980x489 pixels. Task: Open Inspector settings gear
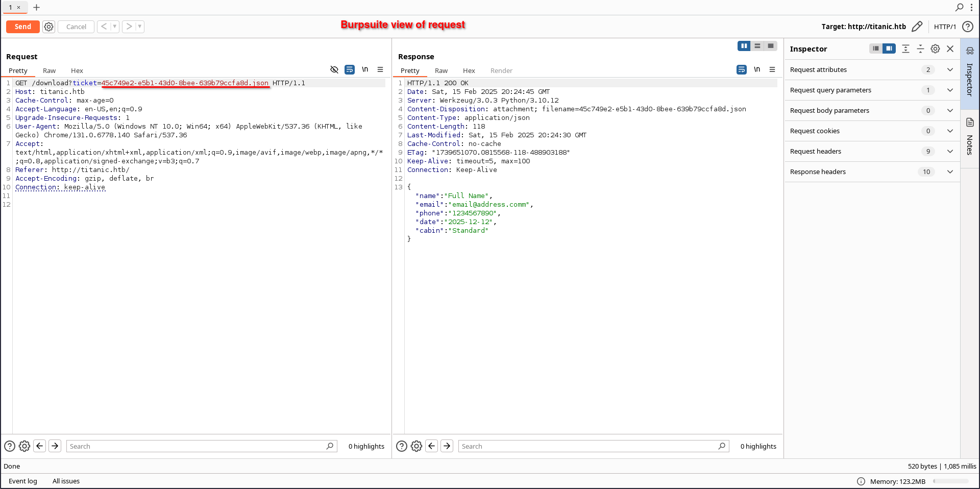935,48
